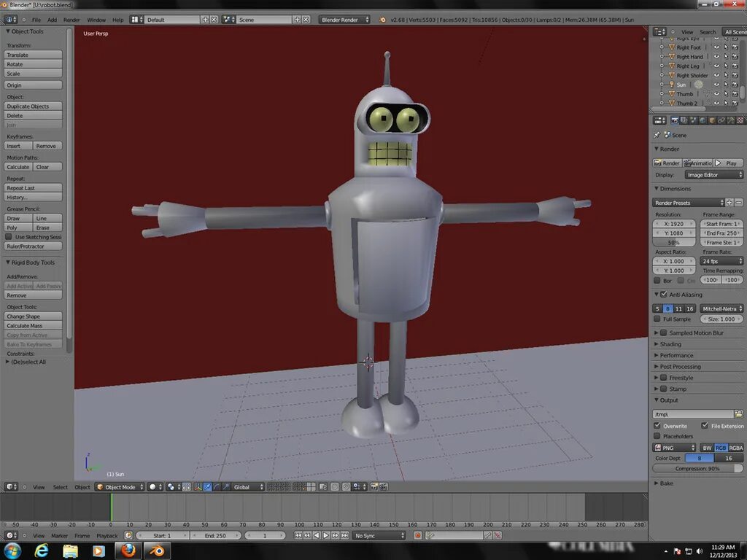Open the 3D viewport Select menu
The image size is (747, 560).
click(x=60, y=487)
